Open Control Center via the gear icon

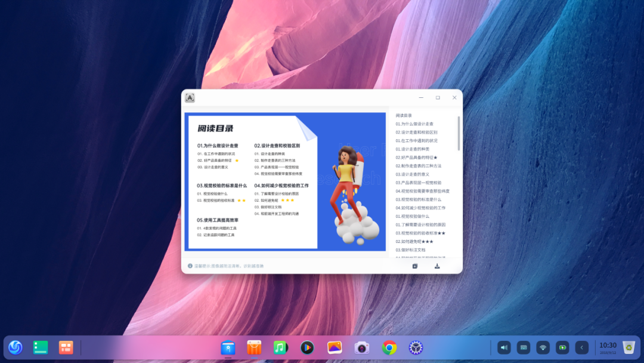click(416, 347)
